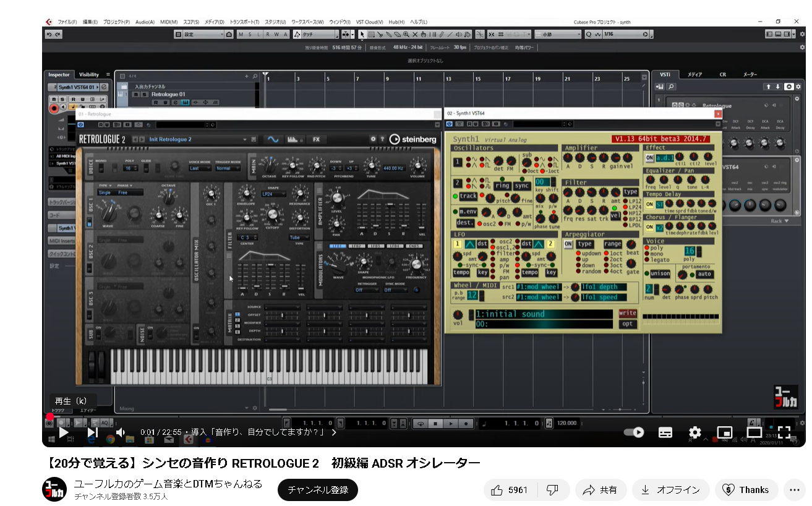Click the 共有 share button
The image size is (812, 506).
(x=600, y=490)
